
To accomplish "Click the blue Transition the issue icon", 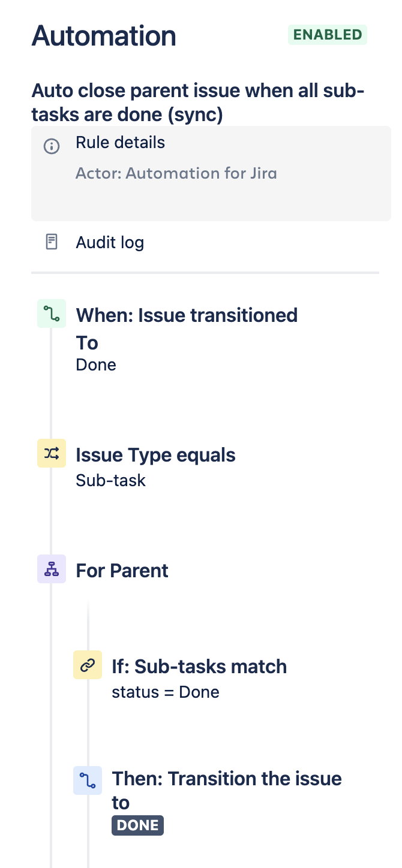I will (88, 780).
